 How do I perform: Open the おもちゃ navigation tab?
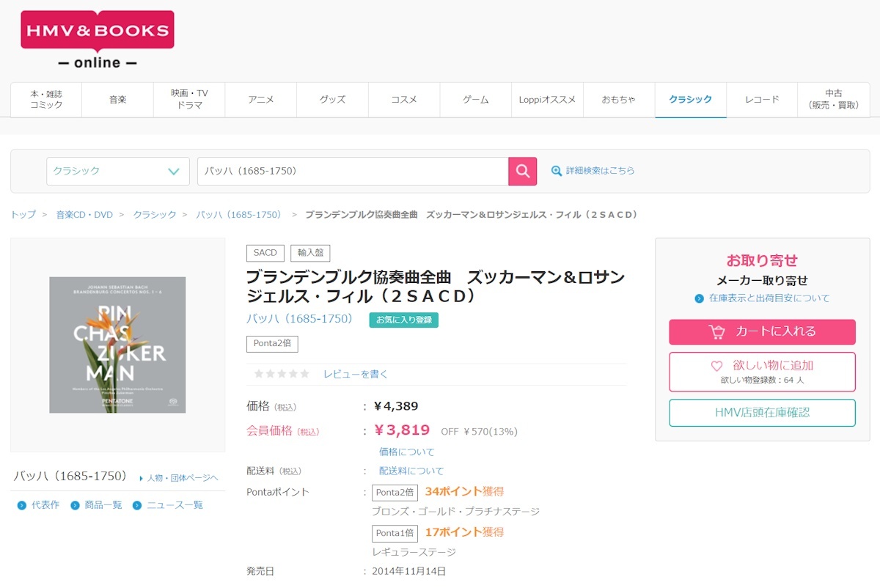[x=620, y=99]
